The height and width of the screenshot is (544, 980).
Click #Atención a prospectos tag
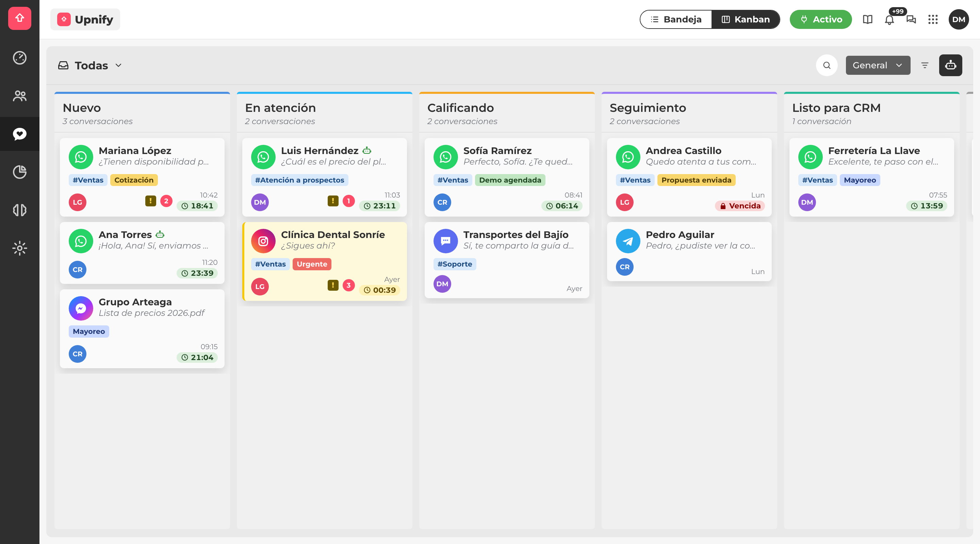(299, 180)
